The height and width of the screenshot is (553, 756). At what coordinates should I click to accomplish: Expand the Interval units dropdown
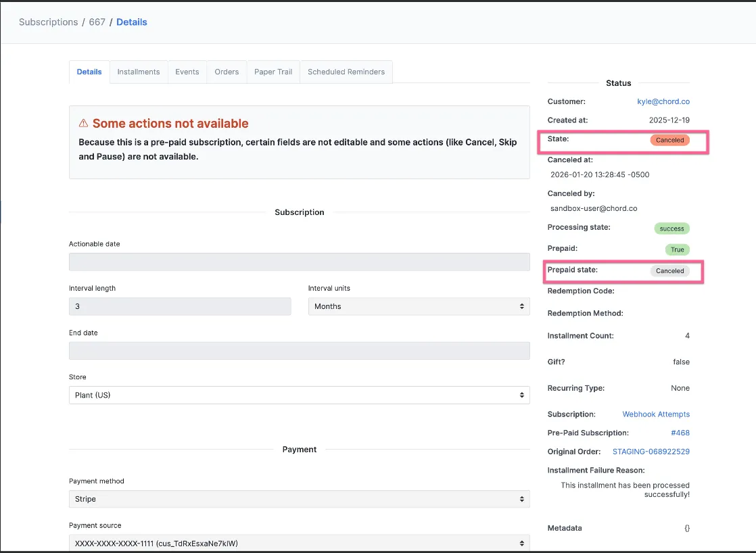tap(419, 307)
